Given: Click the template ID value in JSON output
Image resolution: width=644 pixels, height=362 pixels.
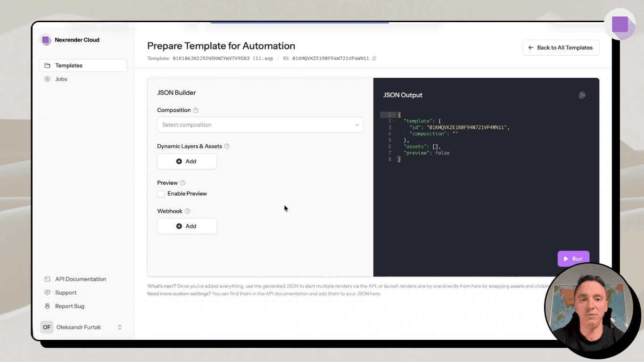Looking at the screenshot, I should [x=467, y=127].
